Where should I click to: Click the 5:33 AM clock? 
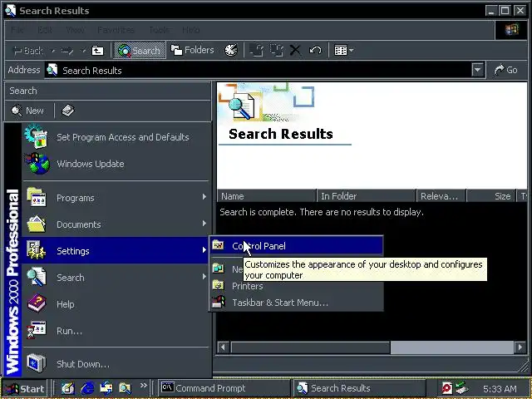pyautogui.click(x=500, y=389)
